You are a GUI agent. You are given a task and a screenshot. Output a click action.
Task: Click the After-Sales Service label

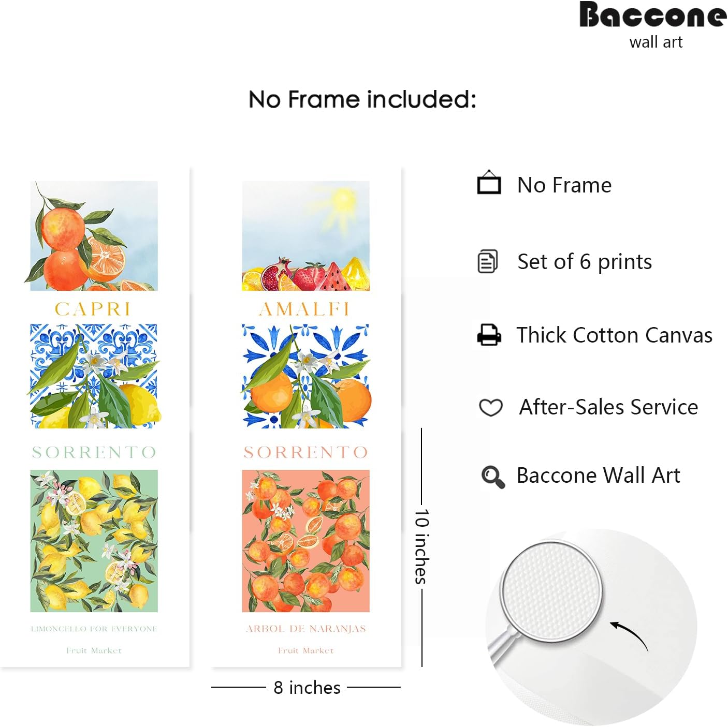pyautogui.click(x=608, y=407)
